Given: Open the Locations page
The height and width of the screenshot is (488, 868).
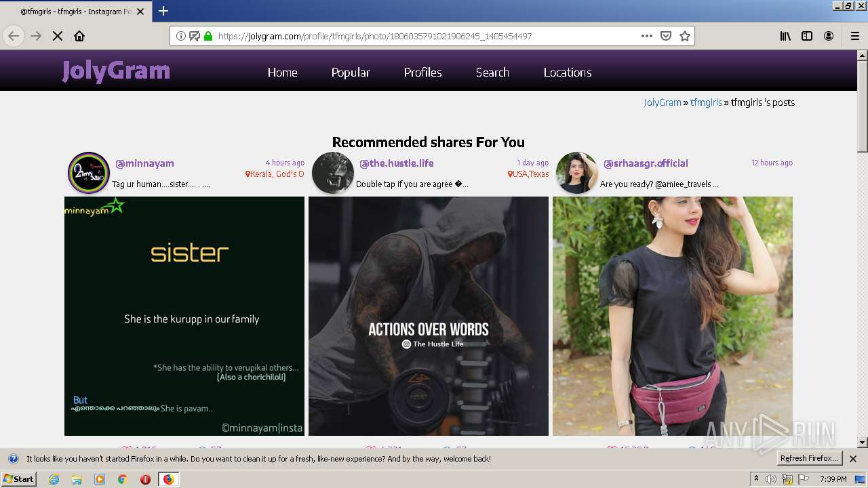Looking at the screenshot, I should tap(568, 73).
